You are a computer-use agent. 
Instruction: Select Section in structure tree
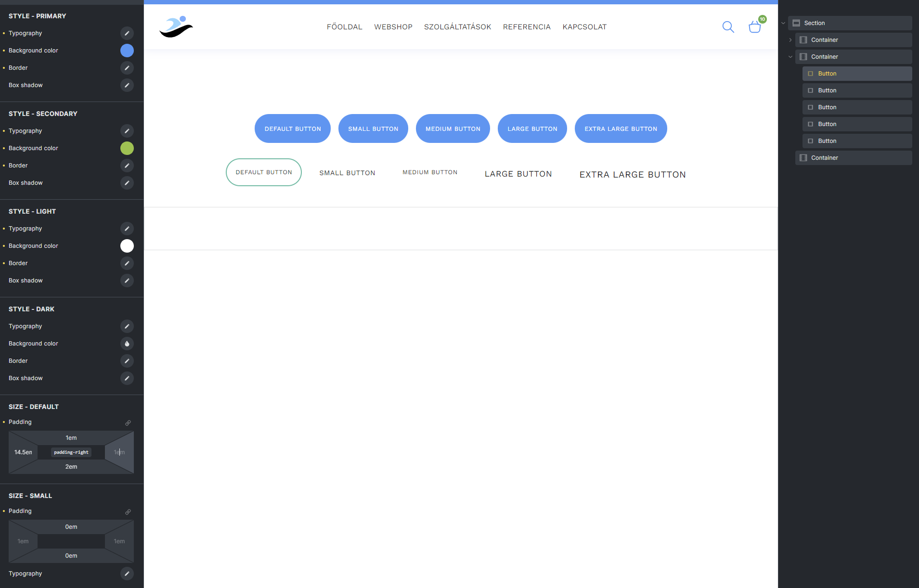pyautogui.click(x=850, y=23)
